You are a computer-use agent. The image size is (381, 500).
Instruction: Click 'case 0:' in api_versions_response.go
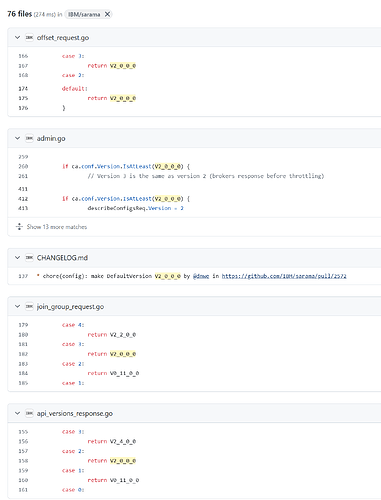coord(73,490)
